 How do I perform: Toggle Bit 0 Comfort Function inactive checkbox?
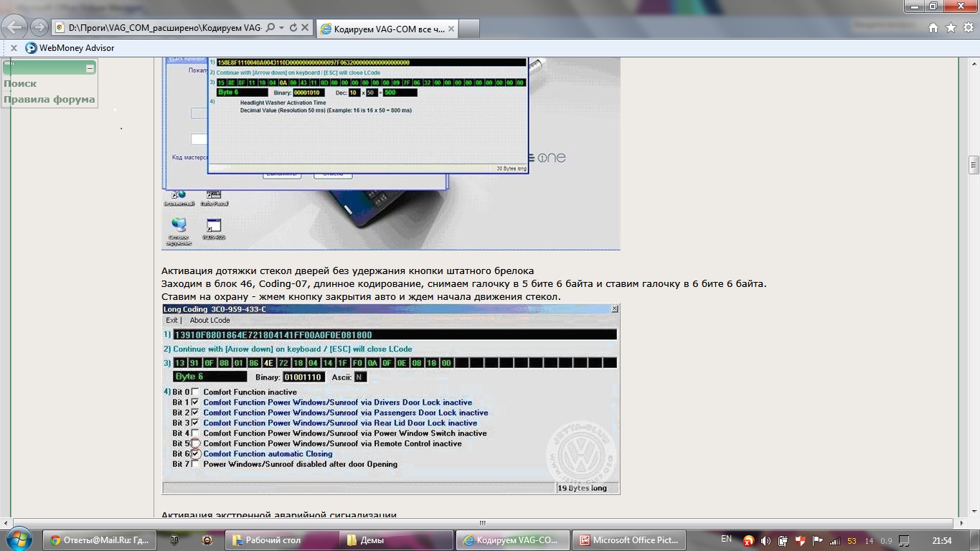coord(195,392)
